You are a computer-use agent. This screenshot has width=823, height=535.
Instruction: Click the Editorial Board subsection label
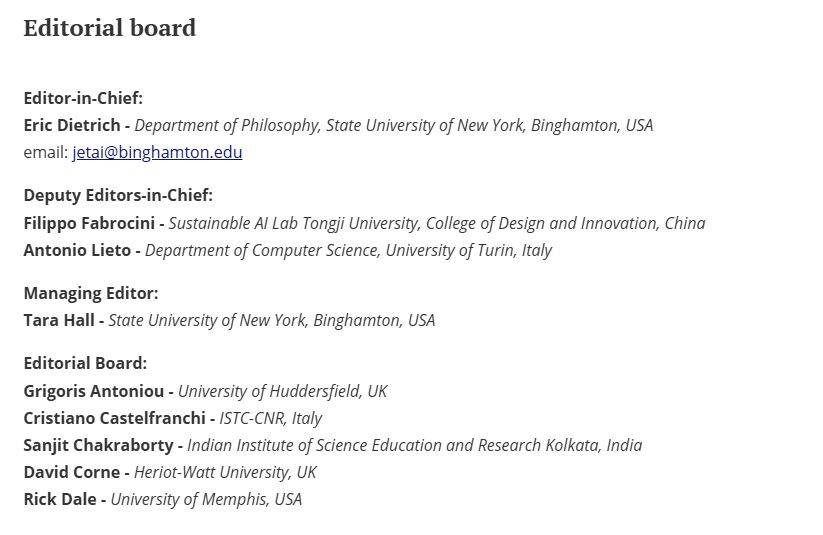(x=86, y=363)
